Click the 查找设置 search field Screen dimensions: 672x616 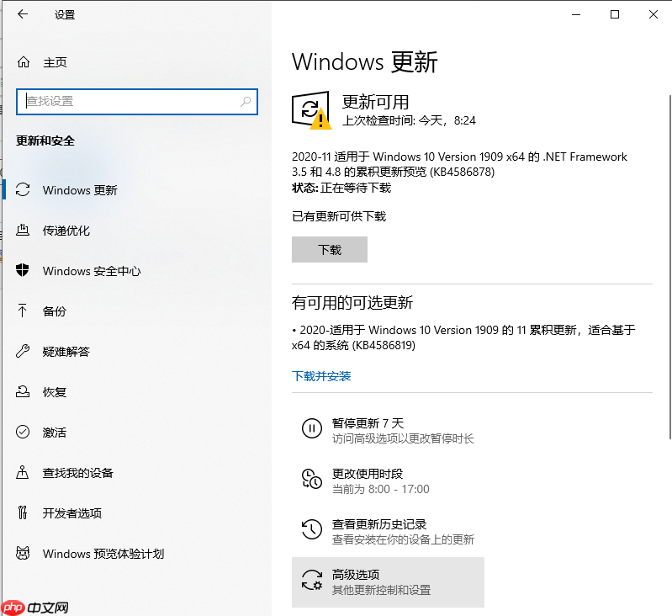click(x=137, y=102)
